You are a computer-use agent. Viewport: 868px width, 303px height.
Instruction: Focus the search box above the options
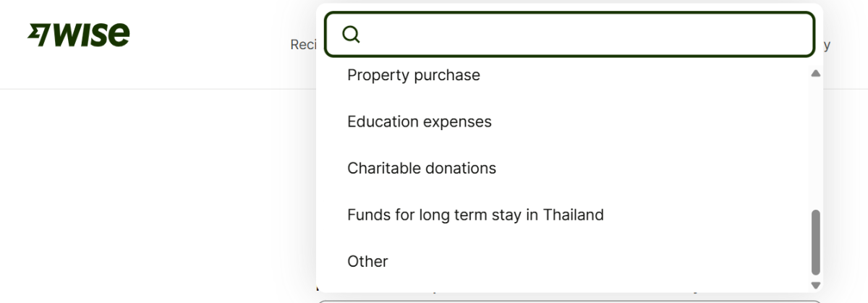(x=579, y=35)
